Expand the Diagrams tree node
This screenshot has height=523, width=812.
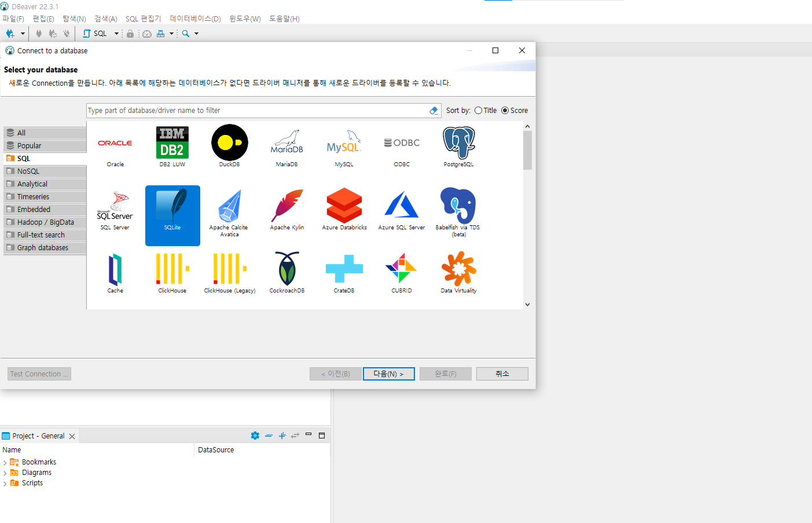pos(5,473)
